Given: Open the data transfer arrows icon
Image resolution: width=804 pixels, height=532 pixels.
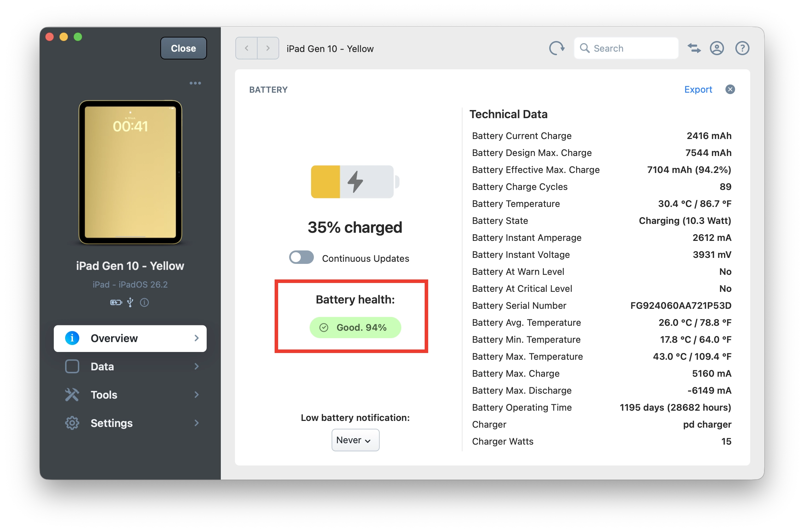Looking at the screenshot, I should (x=694, y=48).
